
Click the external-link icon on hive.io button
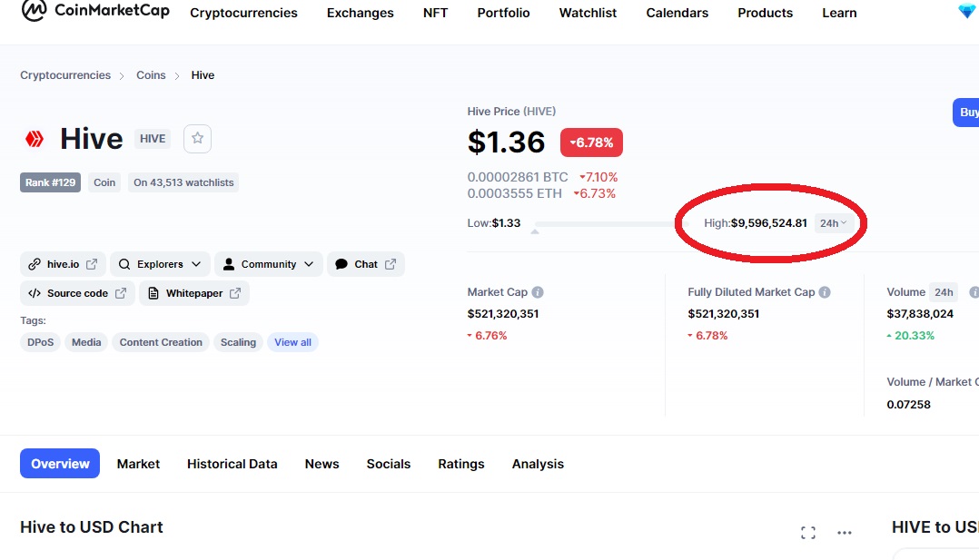click(x=92, y=264)
